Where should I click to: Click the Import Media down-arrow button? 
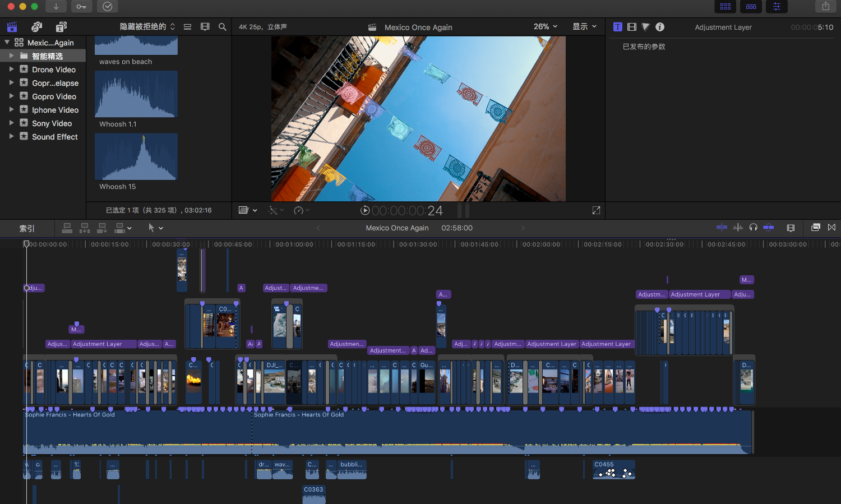pyautogui.click(x=56, y=7)
